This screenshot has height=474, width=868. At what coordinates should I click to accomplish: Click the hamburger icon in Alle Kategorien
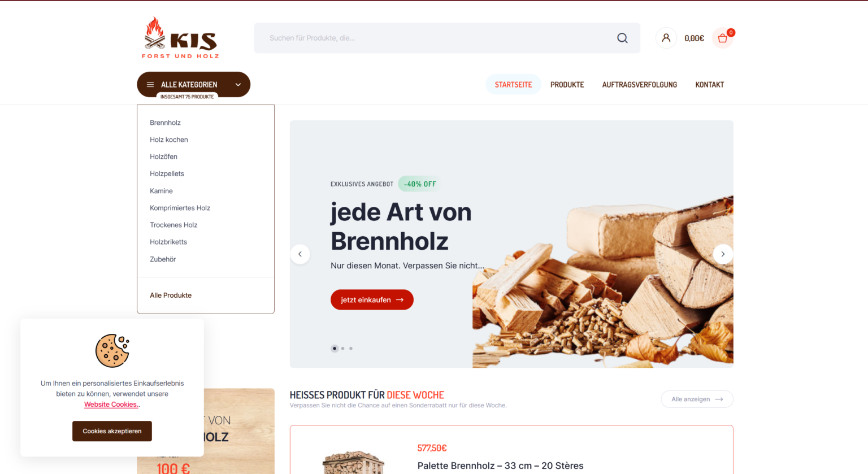click(x=150, y=85)
